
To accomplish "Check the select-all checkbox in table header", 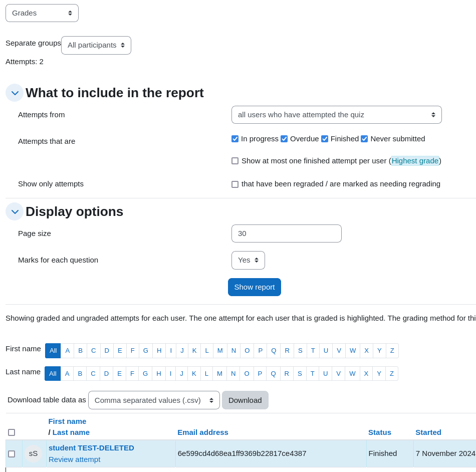I will click(12, 432).
